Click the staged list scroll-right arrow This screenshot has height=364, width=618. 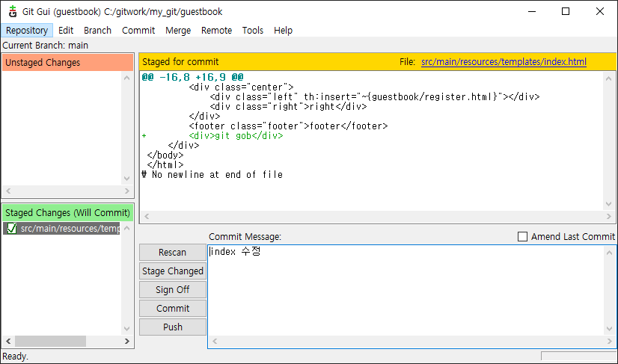coord(127,341)
